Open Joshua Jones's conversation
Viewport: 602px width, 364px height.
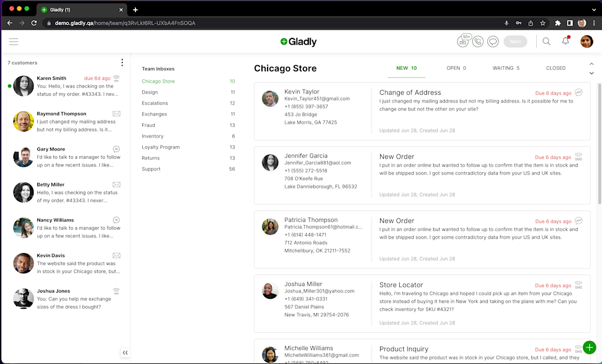tap(66, 299)
